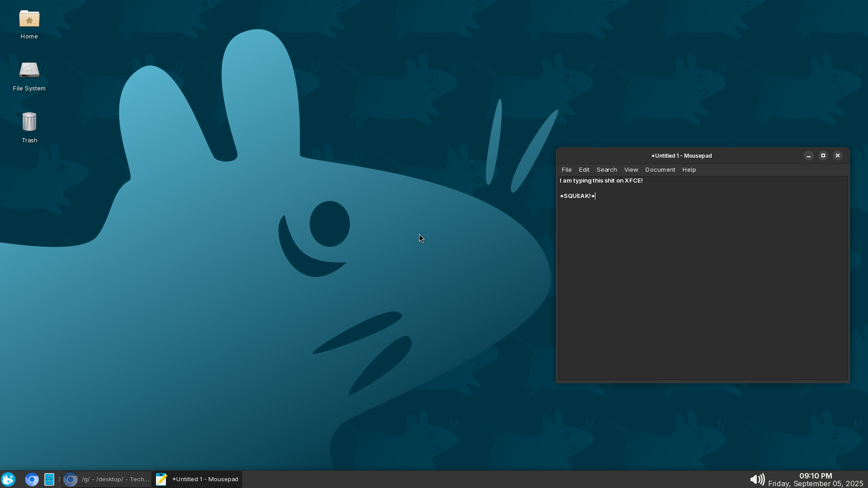Viewport: 868px width, 488px height.
Task: Launch Chromium from the panel launcher
Action: click(32, 479)
